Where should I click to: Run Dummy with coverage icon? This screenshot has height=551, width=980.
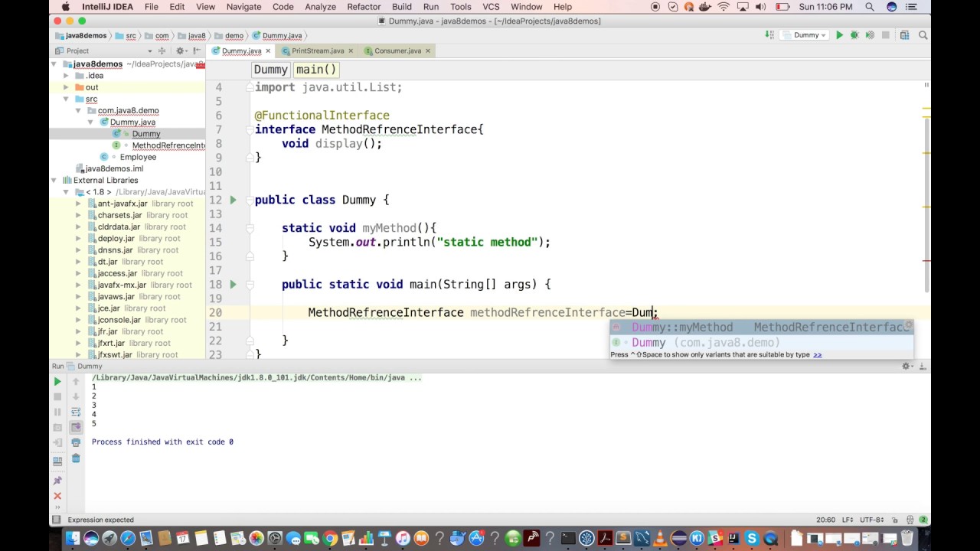(870, 35)
